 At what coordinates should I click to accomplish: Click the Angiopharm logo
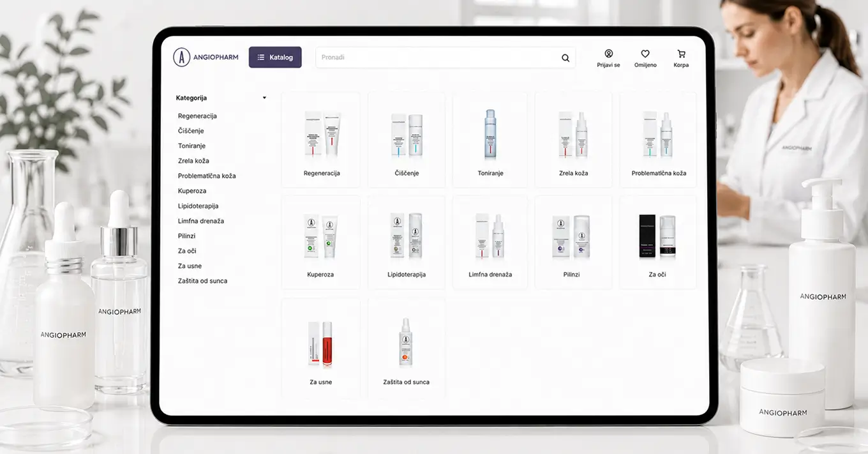point(206,57)
